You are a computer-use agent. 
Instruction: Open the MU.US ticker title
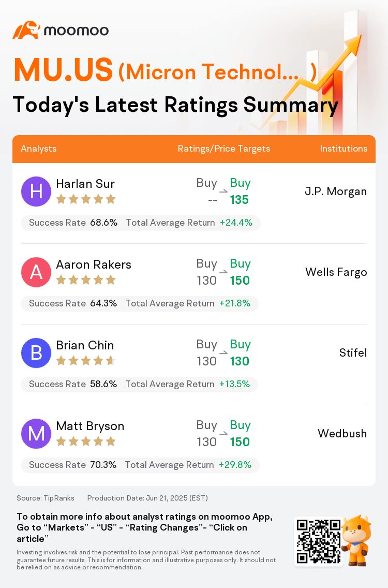[63, 70]
